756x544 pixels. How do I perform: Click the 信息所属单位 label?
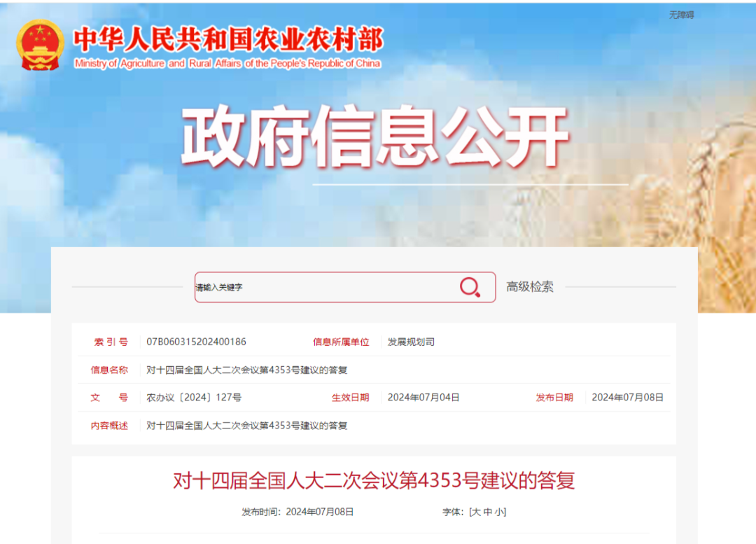pos(341,342)
